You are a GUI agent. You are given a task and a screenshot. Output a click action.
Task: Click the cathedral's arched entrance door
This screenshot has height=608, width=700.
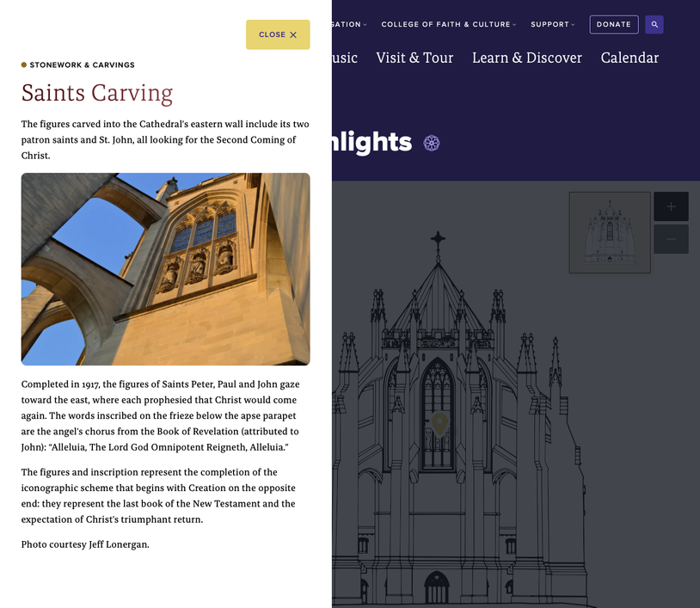point(437,592)
